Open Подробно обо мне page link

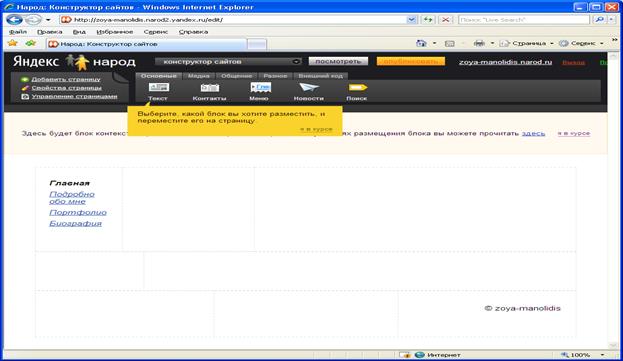[x=72, y=198]
